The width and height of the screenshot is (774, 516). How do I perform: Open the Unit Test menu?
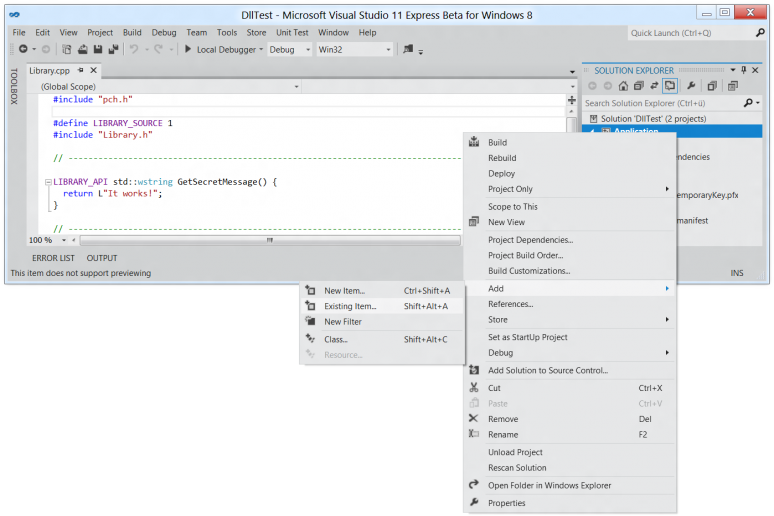coord(292,33)
